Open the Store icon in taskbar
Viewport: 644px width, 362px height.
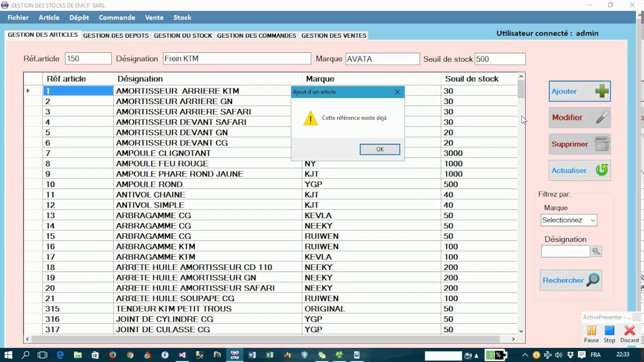tap(95, 355)
